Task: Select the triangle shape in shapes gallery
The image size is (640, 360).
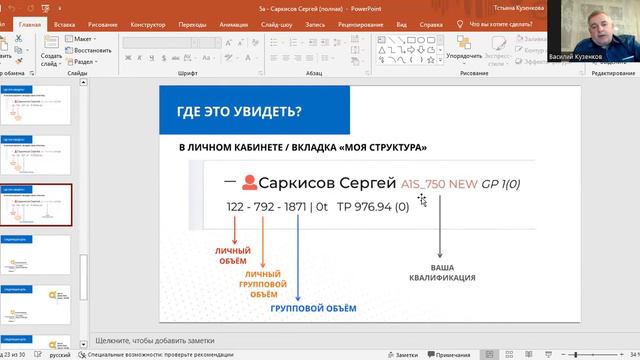Action: pos(382,50)
